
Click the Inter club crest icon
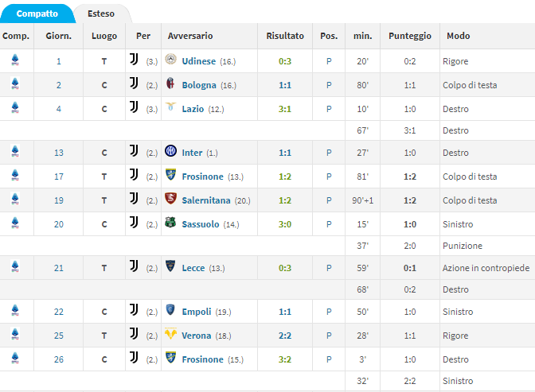[170, 150]
